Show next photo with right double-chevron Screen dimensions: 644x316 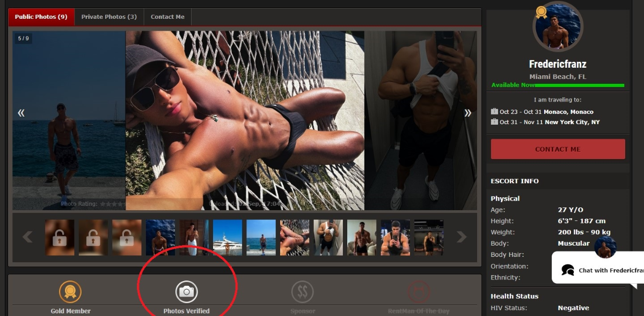click(x=467, y=113)
